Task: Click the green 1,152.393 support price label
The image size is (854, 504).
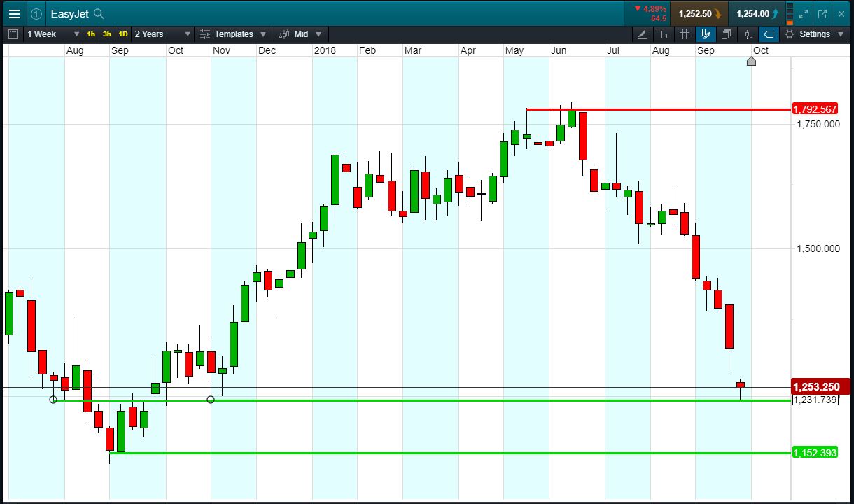Action: tap(814, 453)
